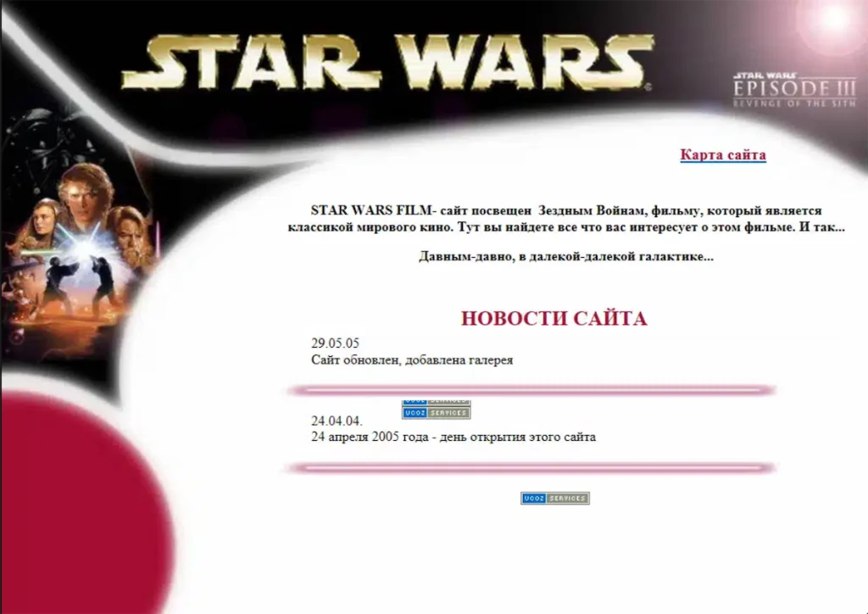Click the text about 24 апреля 2005 года
Image resolution: width=868 pixels, height=614 pixels.
click(453, 437)
